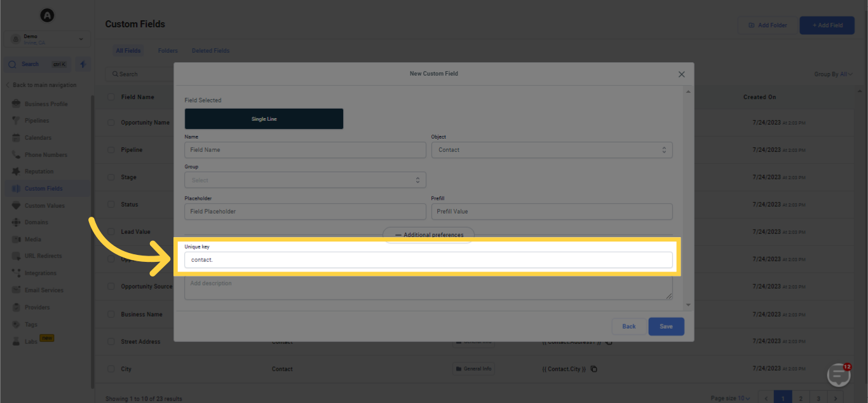Tick the Status row checkbox
868x403 pixels.
(111, 205)
